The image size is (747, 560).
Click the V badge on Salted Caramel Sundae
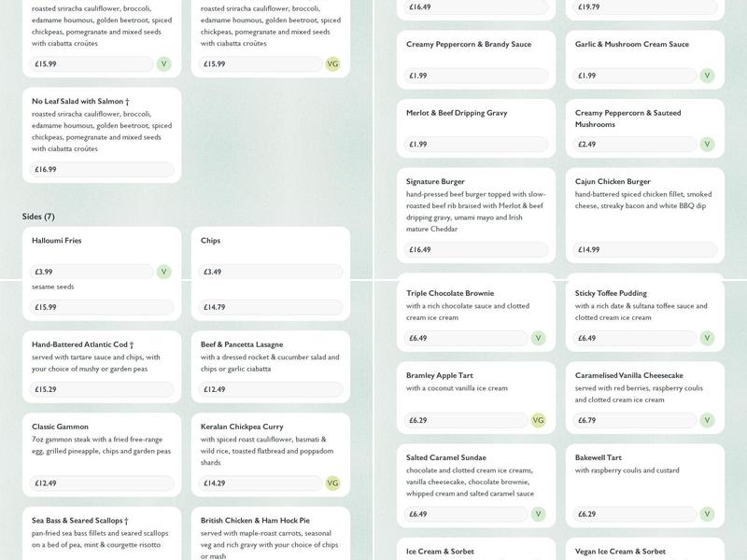538,514
